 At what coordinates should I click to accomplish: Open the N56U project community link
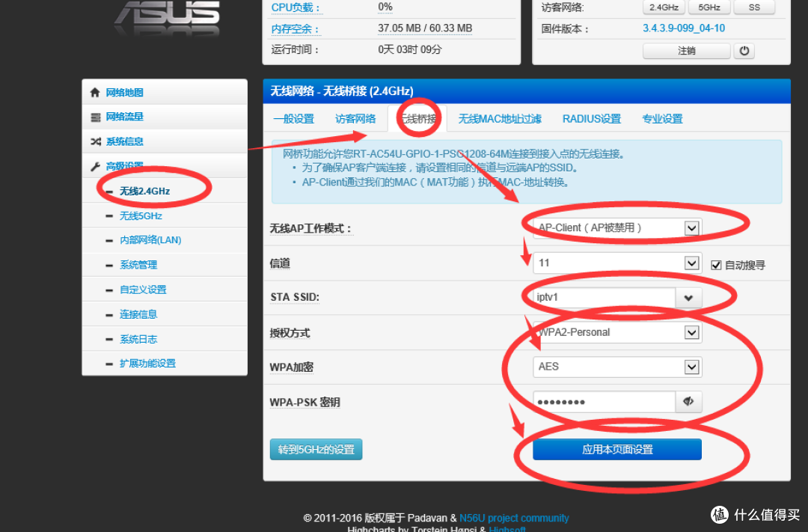[514, 518]
